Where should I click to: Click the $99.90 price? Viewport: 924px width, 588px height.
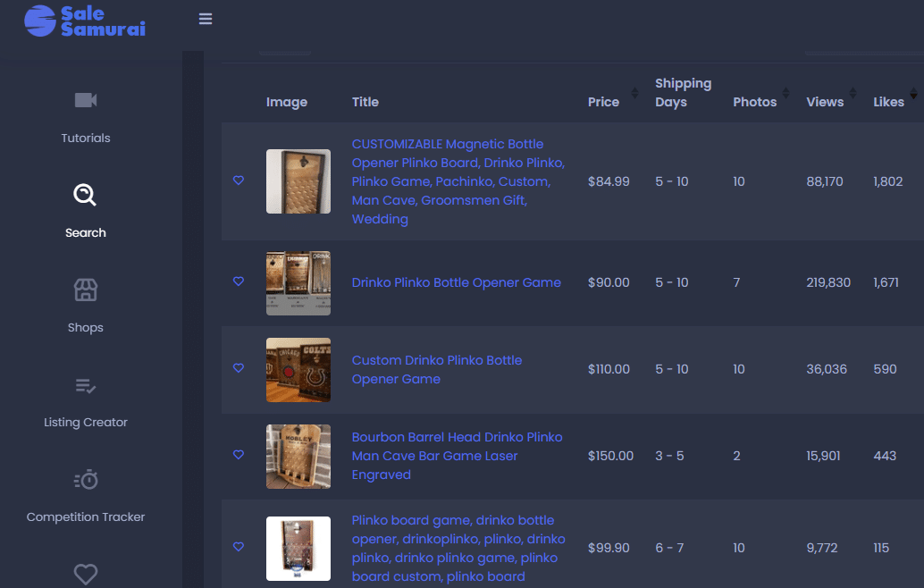pyautogui.click(x=609, y=548)
